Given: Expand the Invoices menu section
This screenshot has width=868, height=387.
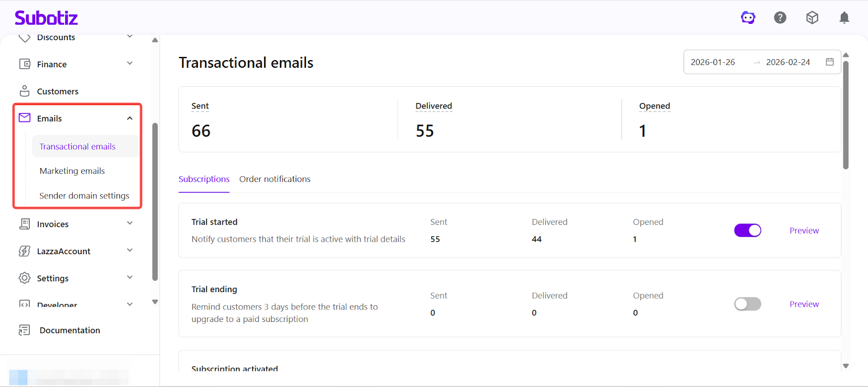Looking at the screenshot, I should coord(130,223).
